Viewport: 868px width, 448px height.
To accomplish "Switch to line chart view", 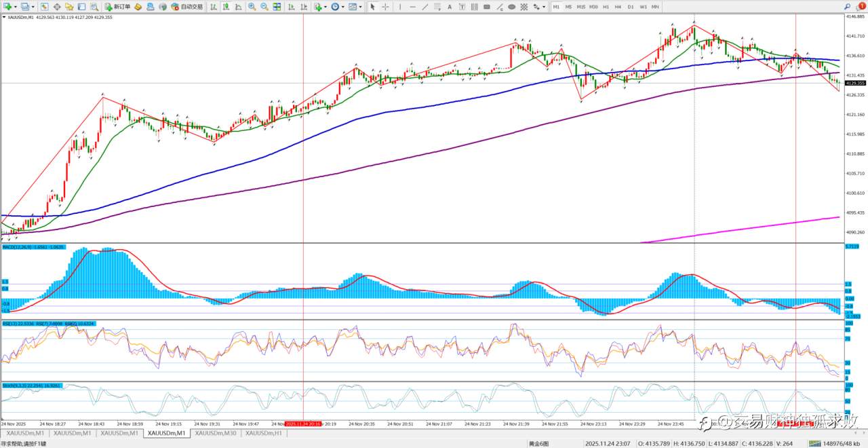I will point(239,7).
